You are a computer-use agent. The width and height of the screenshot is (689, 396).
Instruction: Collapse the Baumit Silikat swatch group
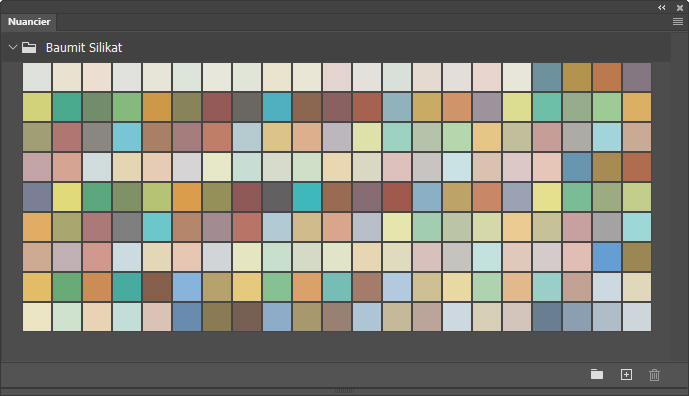[13, 47]
